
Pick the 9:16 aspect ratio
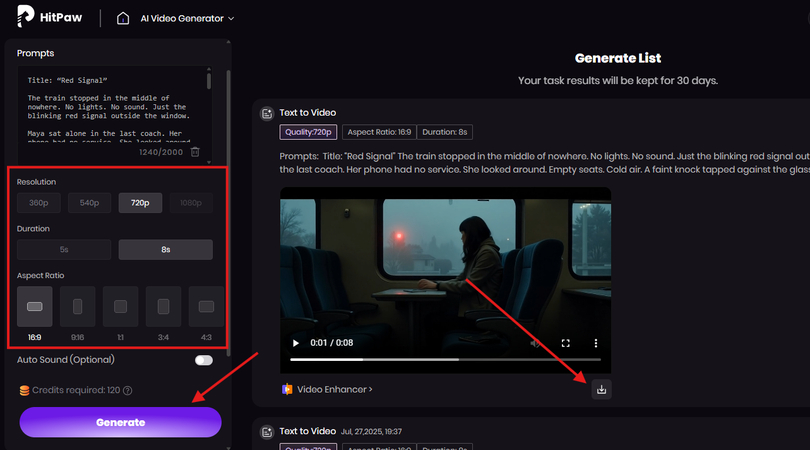(x=77, y=307)
